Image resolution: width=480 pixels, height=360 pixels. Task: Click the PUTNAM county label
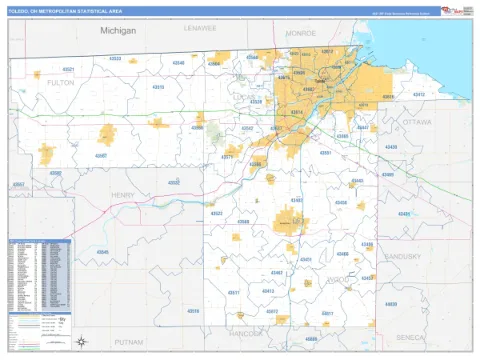pyautogui.click(x=129, y=342)
